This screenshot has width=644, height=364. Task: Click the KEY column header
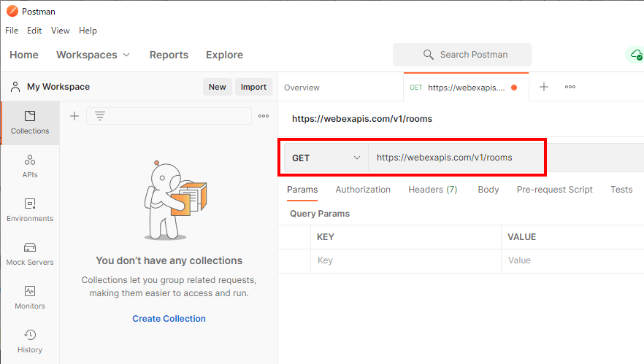pyautogui.click(x=326, y=237)
